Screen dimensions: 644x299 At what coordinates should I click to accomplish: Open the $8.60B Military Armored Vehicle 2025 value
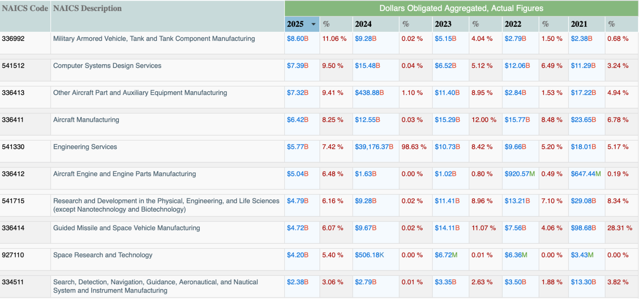coord(297,39)
